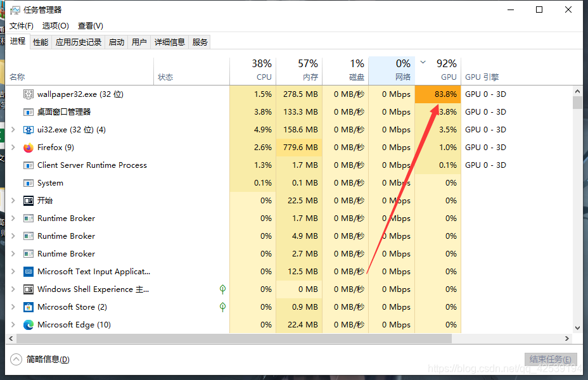Expand the Microsoft Text Input Application group

point(13,271)
